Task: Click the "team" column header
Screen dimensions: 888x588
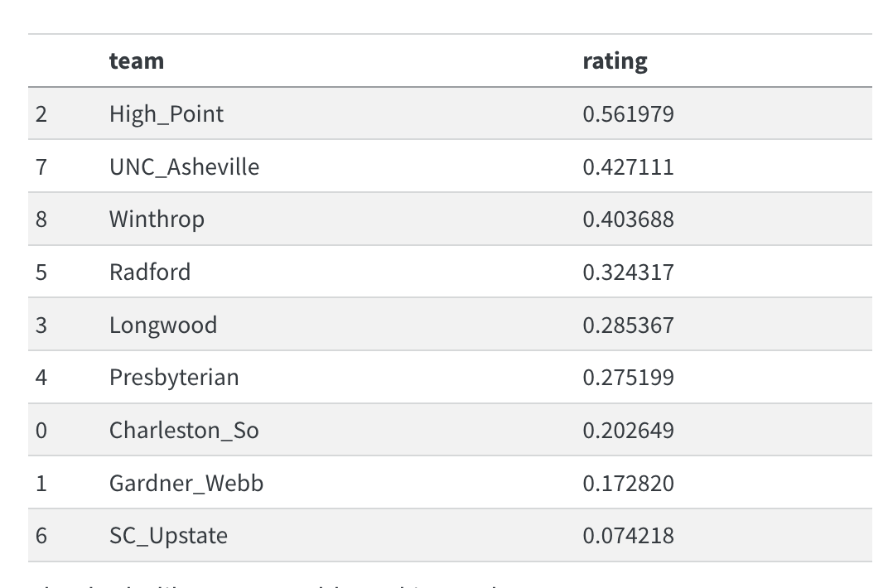Action: coord(137,60)
